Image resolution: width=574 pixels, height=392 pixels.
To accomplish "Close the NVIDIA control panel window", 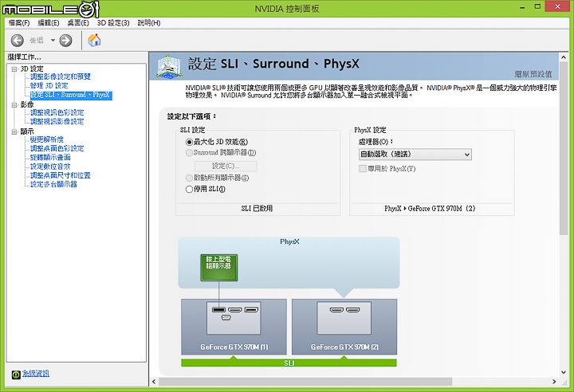I will coord(557,6).
